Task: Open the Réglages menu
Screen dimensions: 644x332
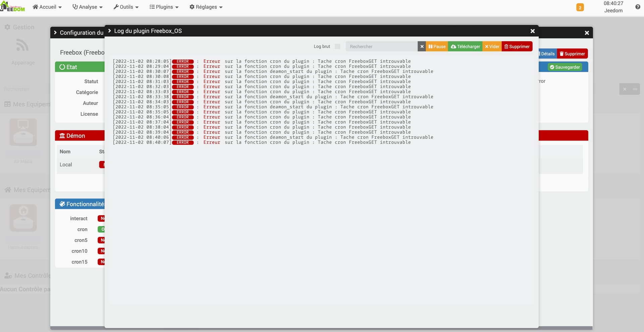Action: tap(206, 7)
